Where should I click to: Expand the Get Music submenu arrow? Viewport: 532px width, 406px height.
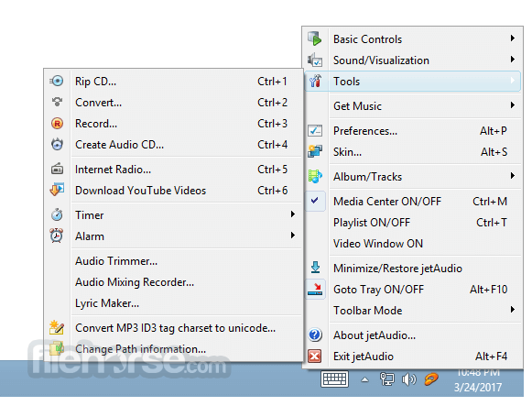pos(513,104)
